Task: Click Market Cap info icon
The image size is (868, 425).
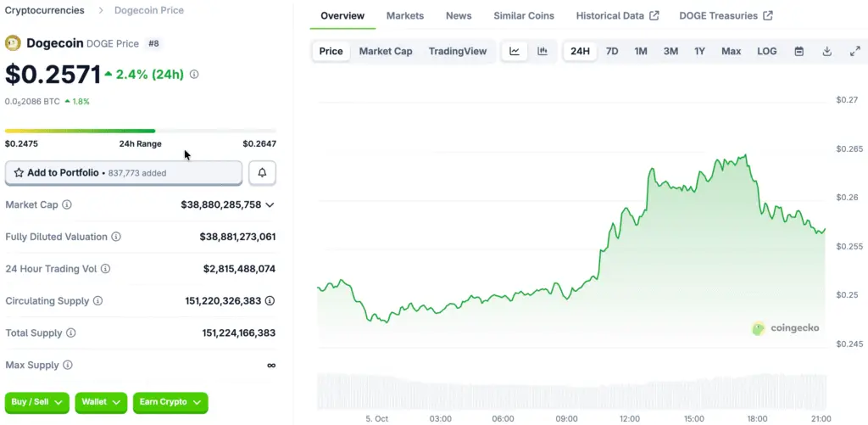Action: 67,205
